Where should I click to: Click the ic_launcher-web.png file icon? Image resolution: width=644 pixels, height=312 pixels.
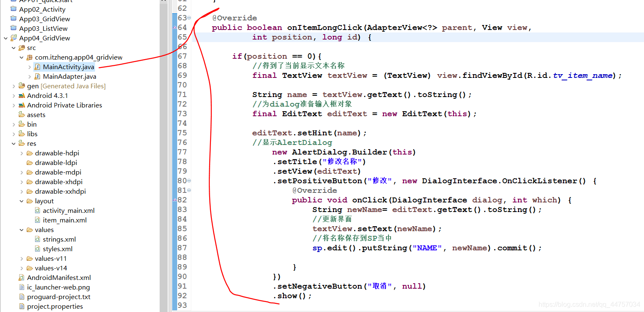coord(22,287)
